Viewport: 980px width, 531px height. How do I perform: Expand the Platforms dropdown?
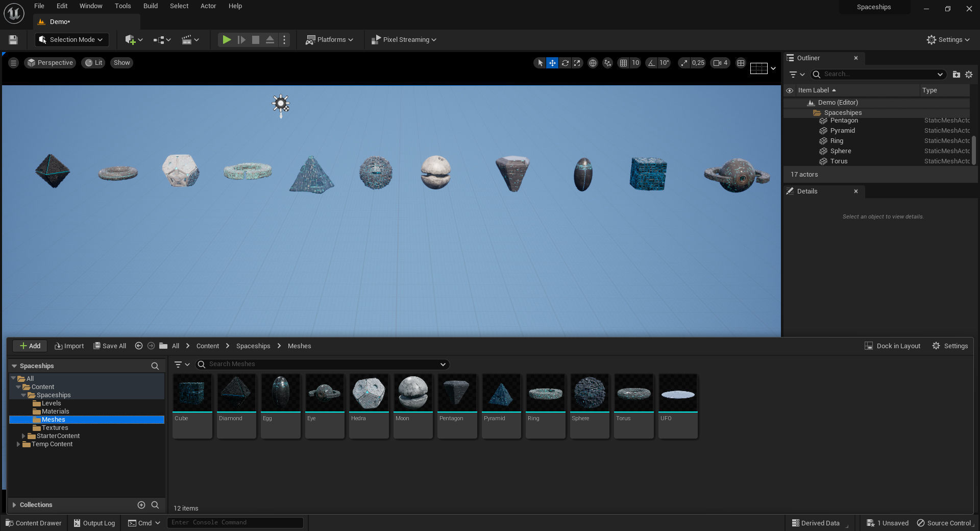pyautogui.click(x=329, y=39)
